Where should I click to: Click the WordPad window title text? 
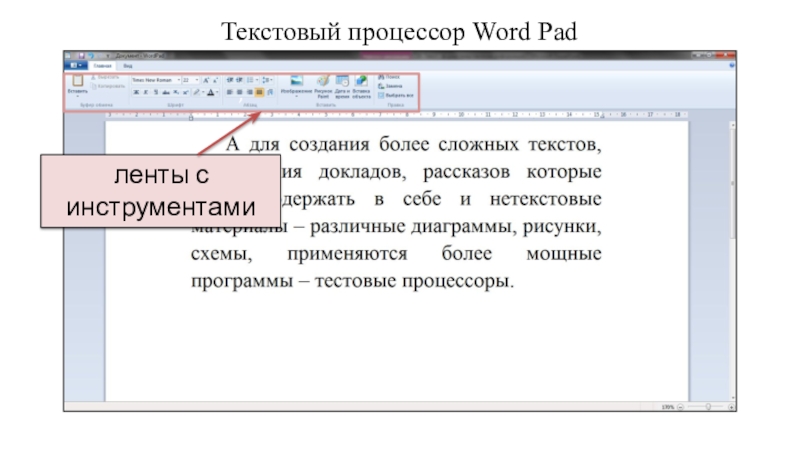(x=140, y=56)
